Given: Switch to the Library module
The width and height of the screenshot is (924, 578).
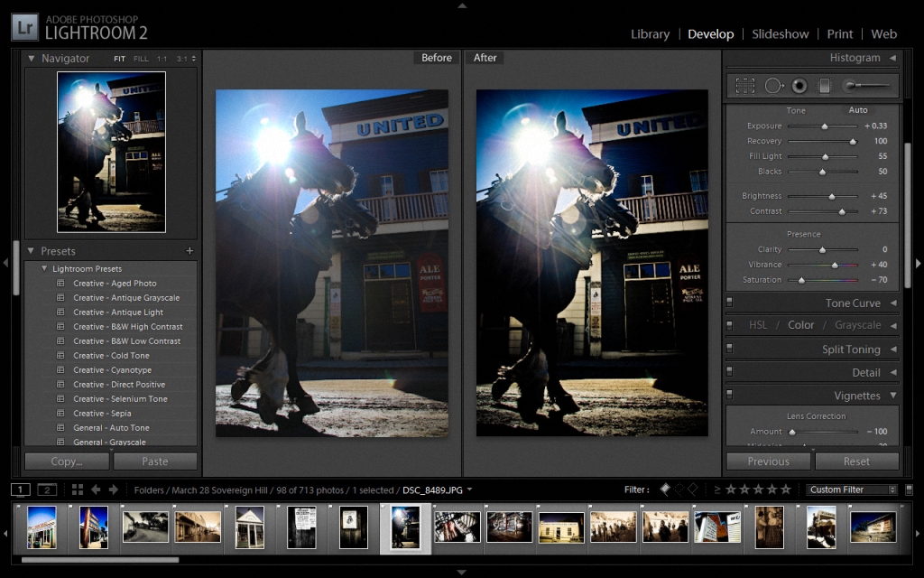Looking at the screenshot, I should click(x=650, y=33).
